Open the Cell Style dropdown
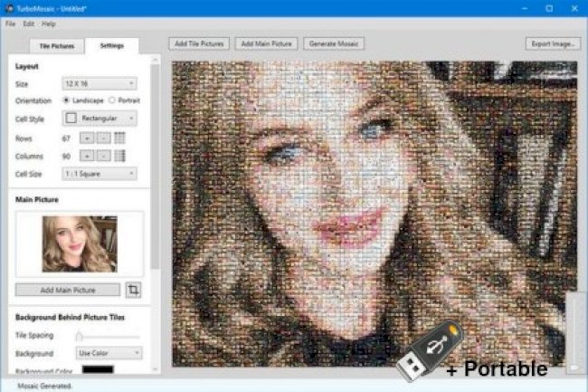 [99, 119]
